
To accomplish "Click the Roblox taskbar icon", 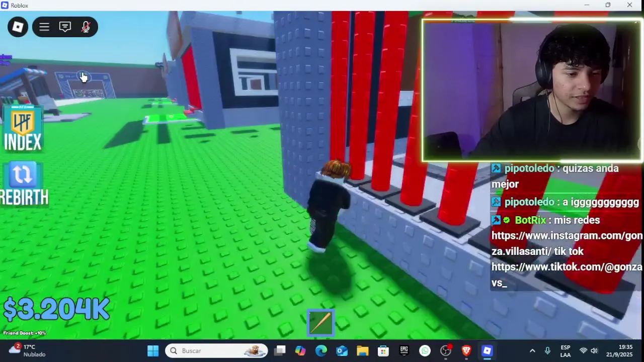I will click(x=487, y=350).
